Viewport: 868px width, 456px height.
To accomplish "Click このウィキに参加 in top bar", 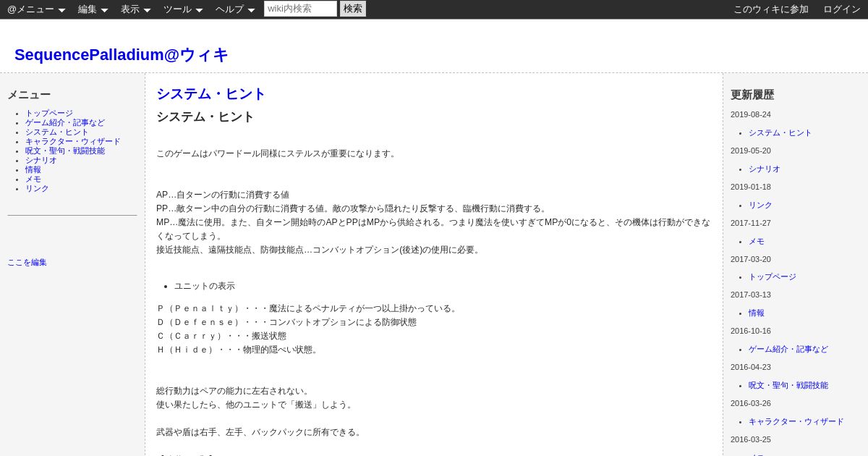I will 771,9.
